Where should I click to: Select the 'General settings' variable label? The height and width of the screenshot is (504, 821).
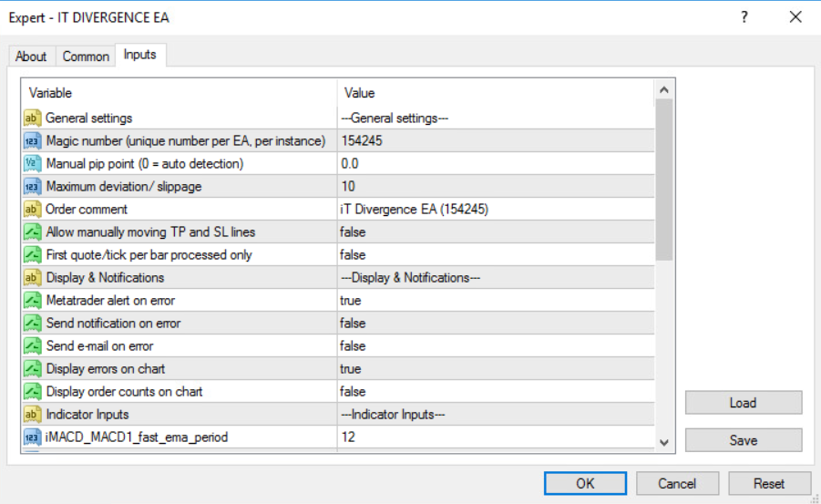click(x=89, y=118)
